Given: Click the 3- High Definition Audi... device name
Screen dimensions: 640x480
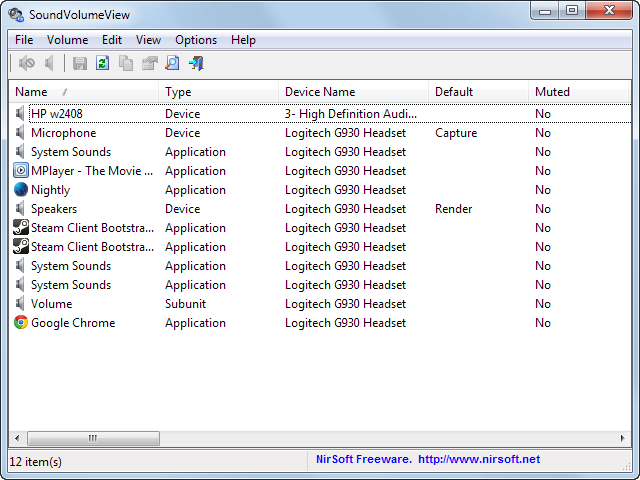Looking at the screenshot, I should (351, 114).
